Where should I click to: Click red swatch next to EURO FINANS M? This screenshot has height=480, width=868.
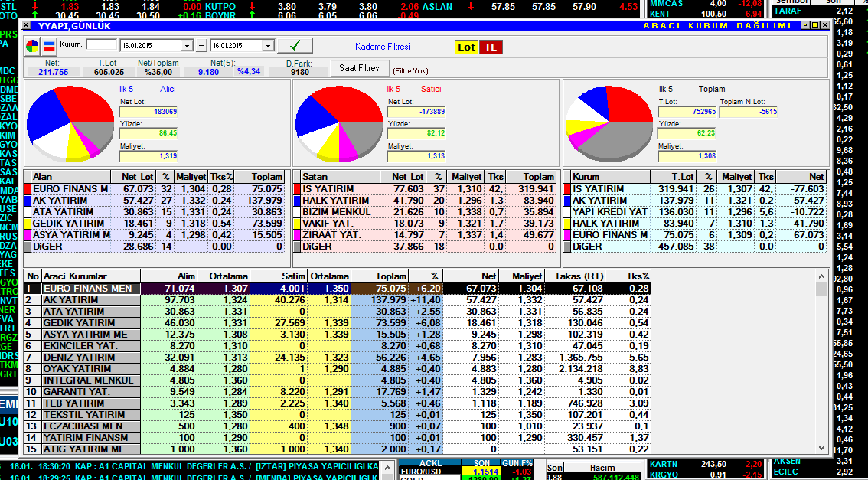(x=28, y=188)
